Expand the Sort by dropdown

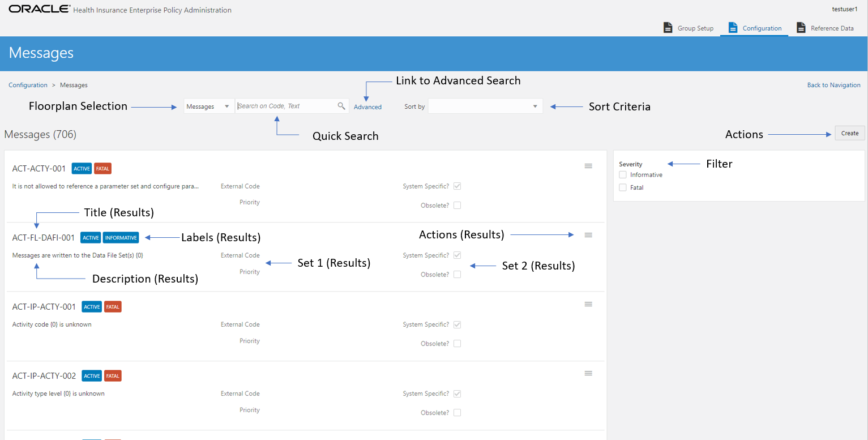point(485,106)
